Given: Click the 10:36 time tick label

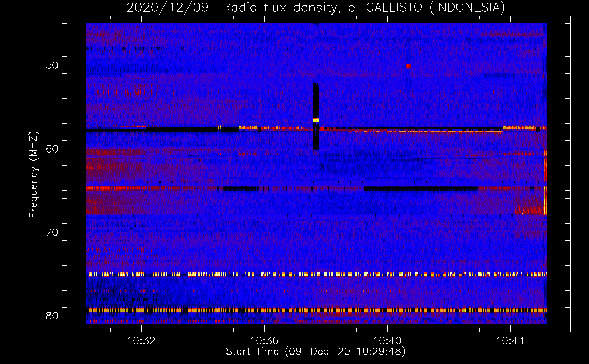Looking at the screenshot, I should [x=264, y=341].
